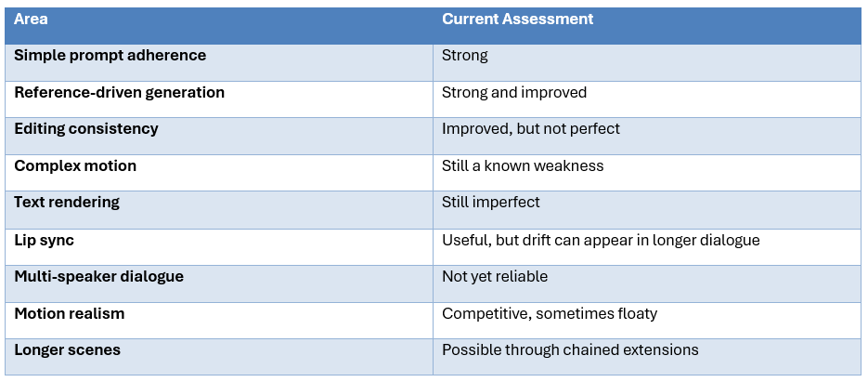Click the Still imperfect cell
The height and width of the screenshot is (382, 868).
(647, 210)
